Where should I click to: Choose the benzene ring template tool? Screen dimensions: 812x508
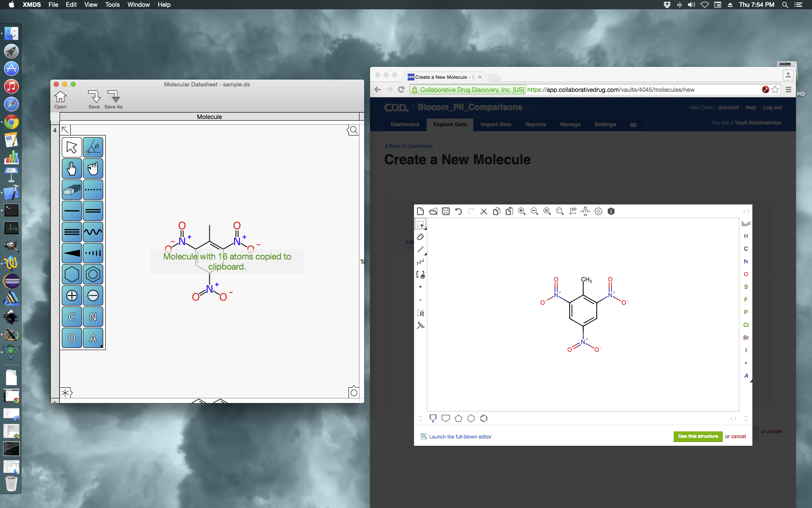click(93, 274)
